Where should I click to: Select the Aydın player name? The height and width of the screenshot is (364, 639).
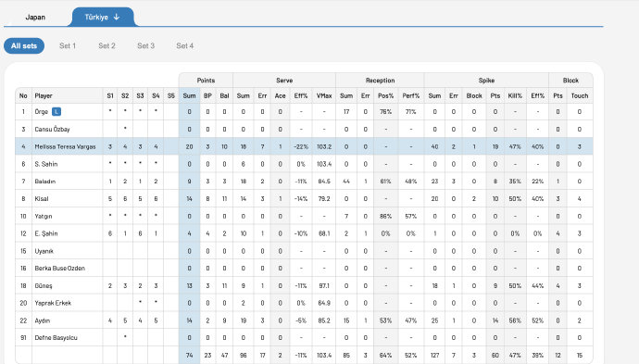[x=43, y=320]
